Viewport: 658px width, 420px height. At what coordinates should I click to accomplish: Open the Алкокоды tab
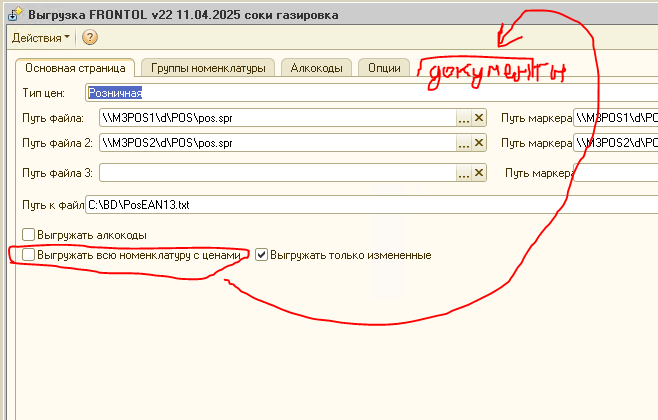[316, 68]
